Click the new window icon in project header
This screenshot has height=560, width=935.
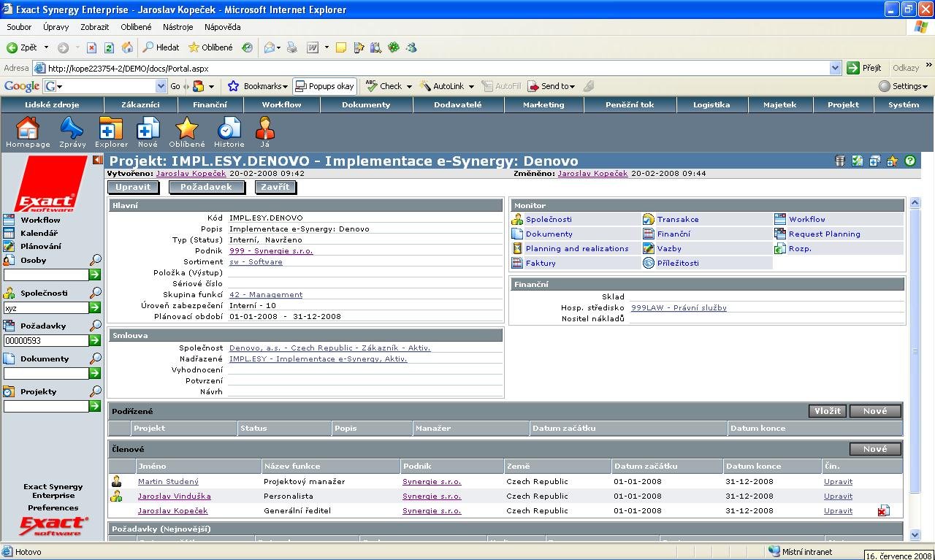(x=874, y=161)
